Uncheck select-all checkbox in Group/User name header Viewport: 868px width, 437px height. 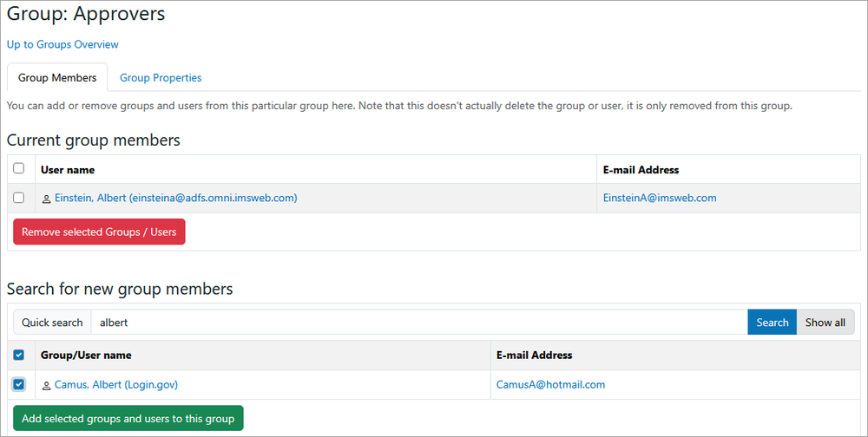[x=19, y=355]
